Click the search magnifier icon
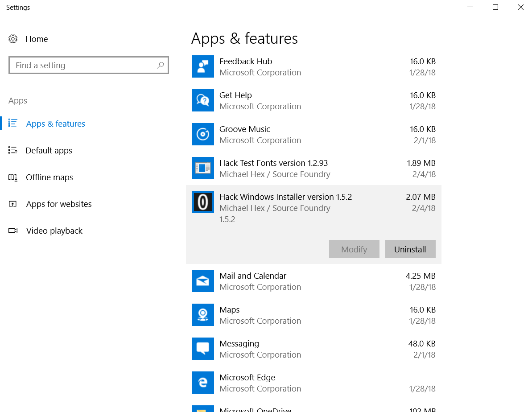Viewport: 532px width, 412px height. point(161,65)
